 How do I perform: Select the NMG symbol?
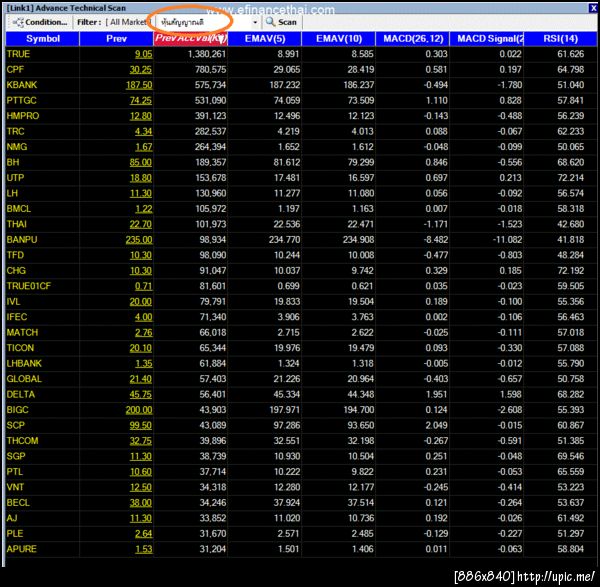click(17, 147)
